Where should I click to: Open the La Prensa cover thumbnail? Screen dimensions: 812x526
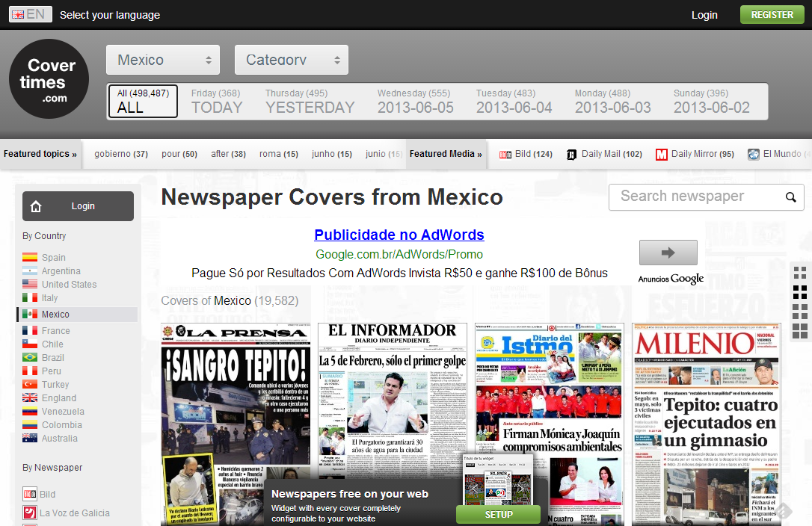[x=236, y=424]
